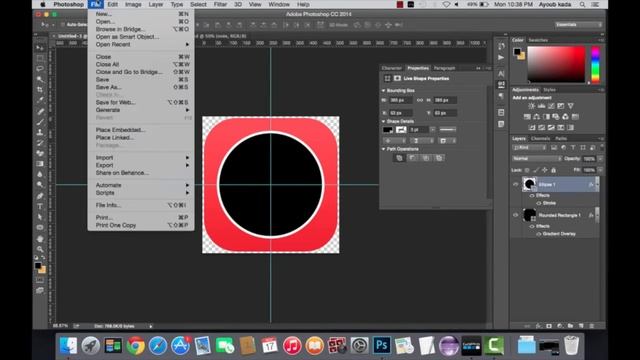
Task: Select the Quick Selection tool
Action: pos(40,79)
